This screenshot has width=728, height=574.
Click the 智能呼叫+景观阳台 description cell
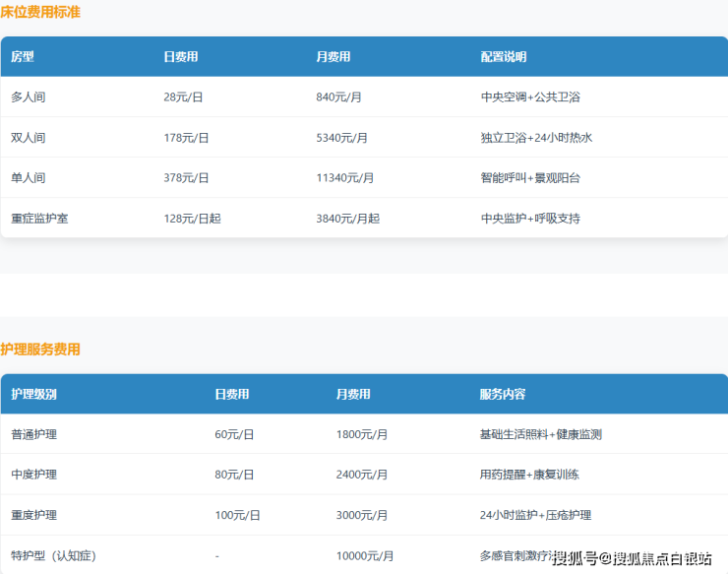pyautogui.click(x=530, y=178)
